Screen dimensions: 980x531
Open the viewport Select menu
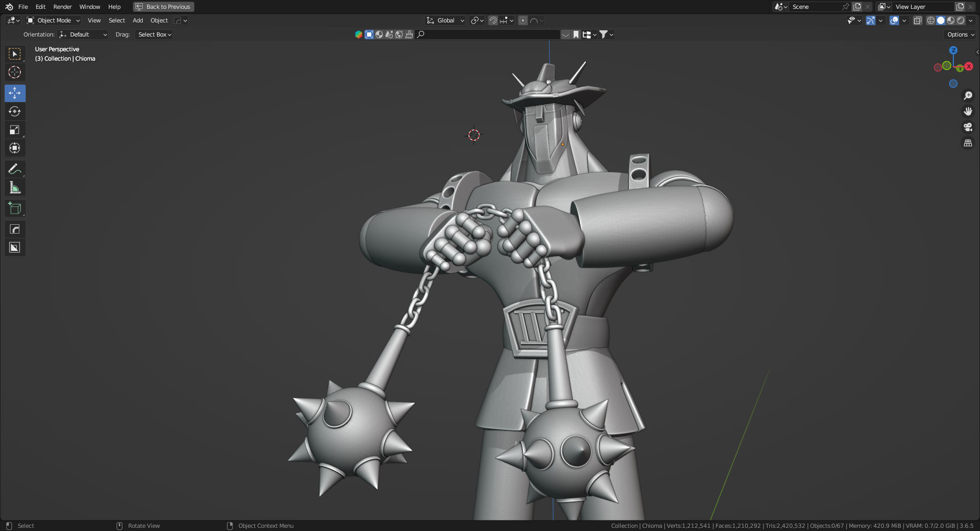coord(117,20)
